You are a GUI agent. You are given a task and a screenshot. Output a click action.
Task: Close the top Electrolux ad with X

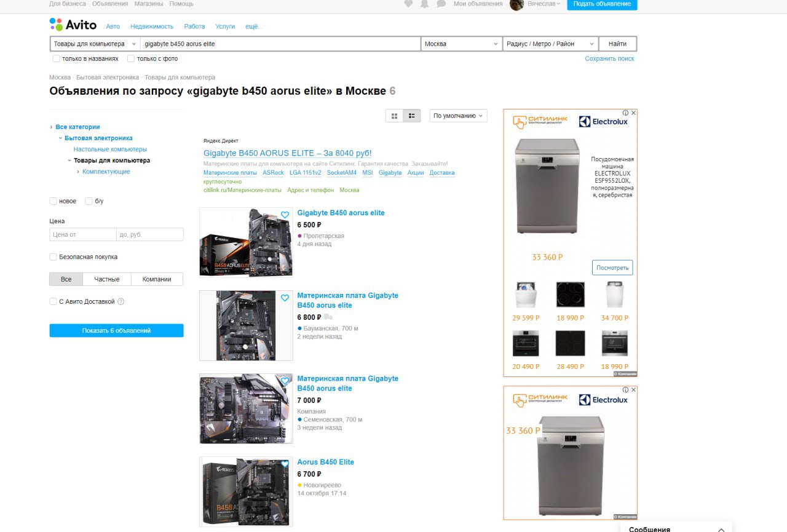633,113
